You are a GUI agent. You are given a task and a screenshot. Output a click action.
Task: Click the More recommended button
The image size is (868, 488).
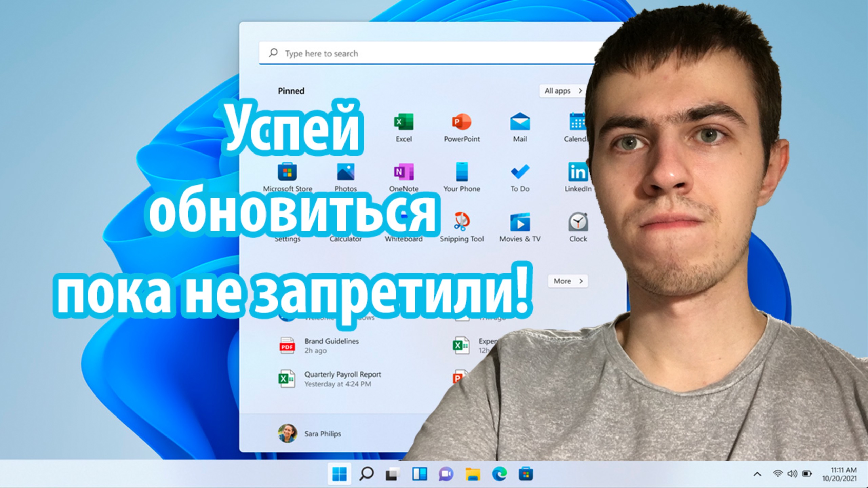(x=568, y=281)
